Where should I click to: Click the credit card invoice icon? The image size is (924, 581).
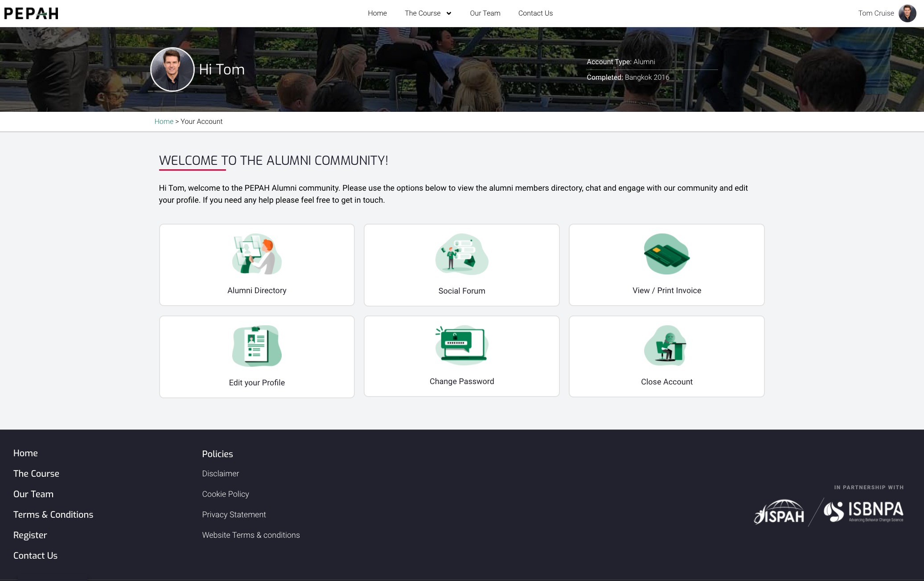pyautogui.click(x=666, y=254)
